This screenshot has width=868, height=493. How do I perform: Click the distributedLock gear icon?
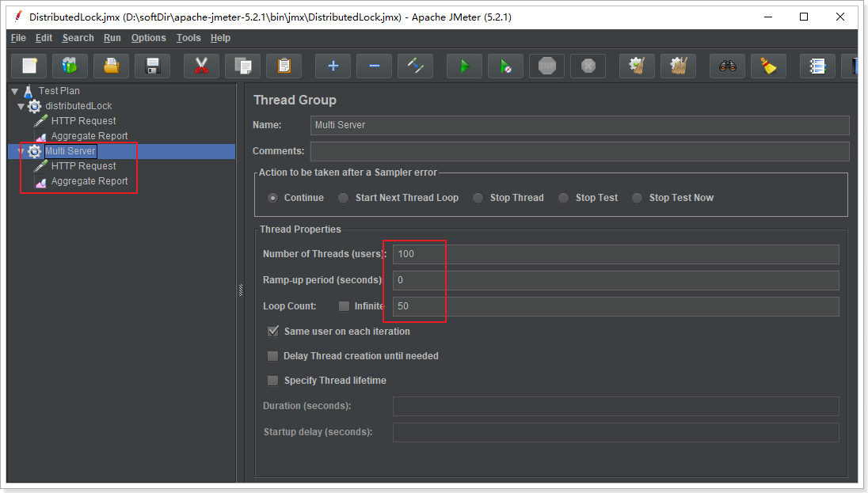(x=34, y=106)
